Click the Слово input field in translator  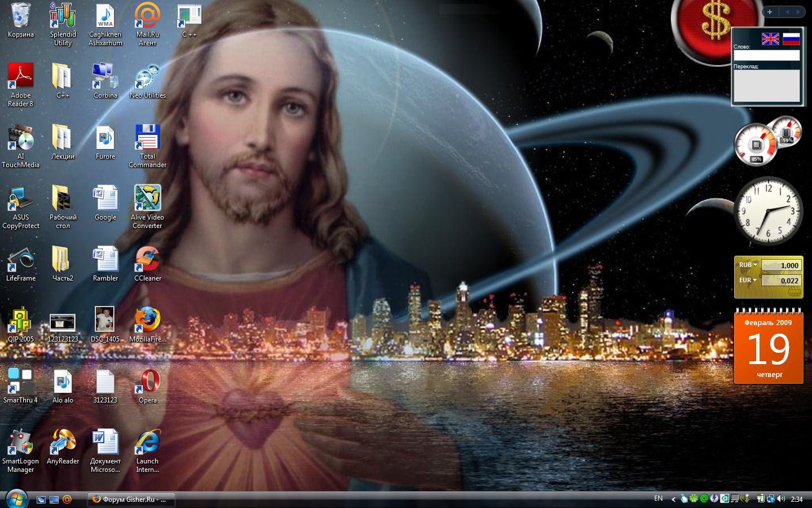766,55
